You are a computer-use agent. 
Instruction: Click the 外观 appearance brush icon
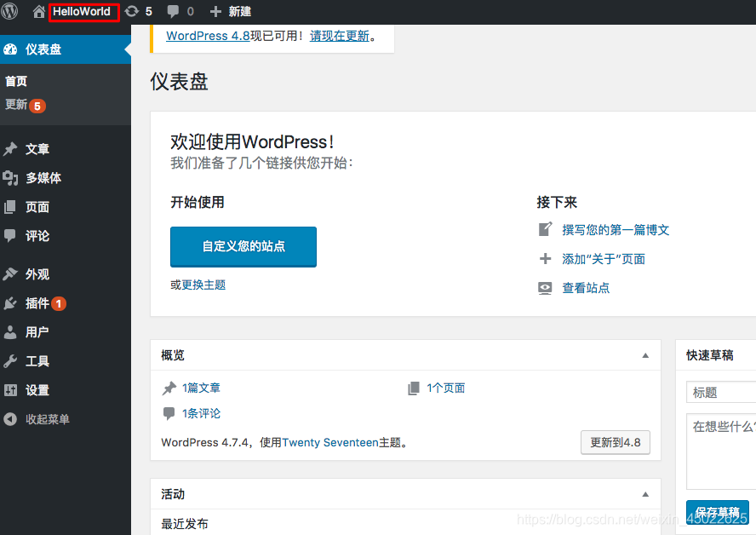[10, 274]
